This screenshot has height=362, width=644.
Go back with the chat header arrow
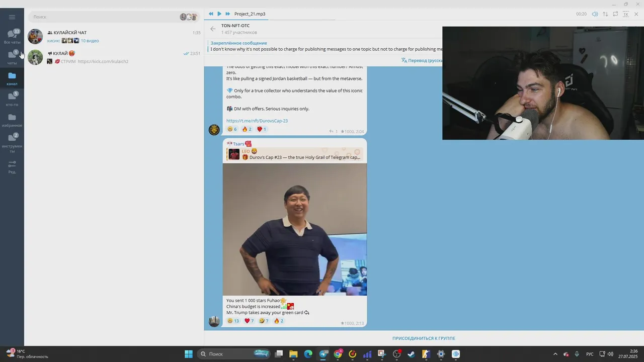(x=213, y=29)
